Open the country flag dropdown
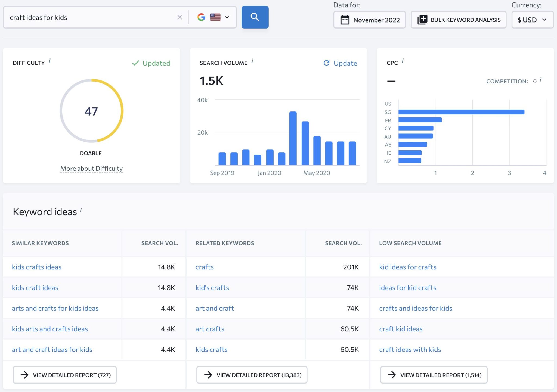 220,17
